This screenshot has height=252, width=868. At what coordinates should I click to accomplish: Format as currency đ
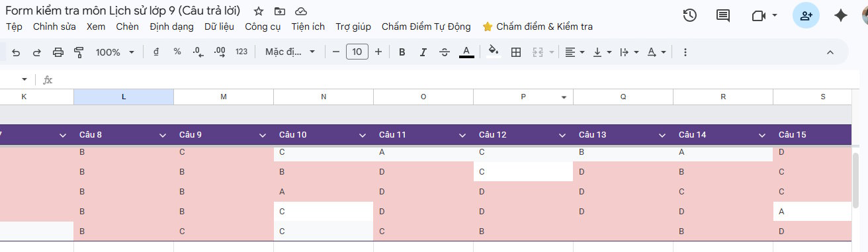click(x=156, y=52)
